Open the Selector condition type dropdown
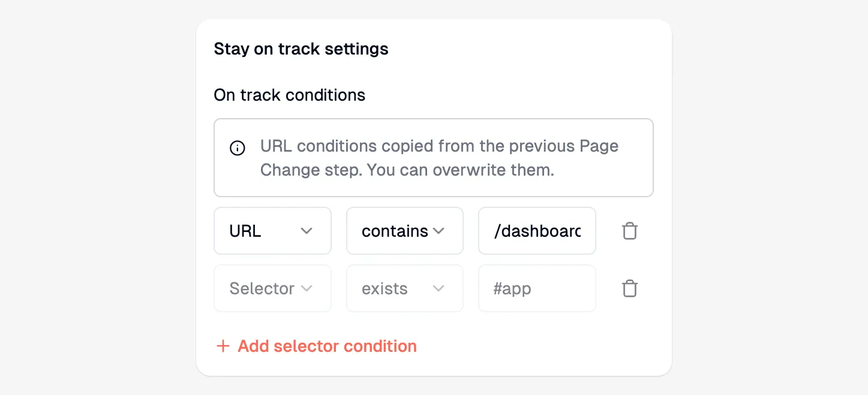Viewport: 868px width, 395px height. coord(272,288)
